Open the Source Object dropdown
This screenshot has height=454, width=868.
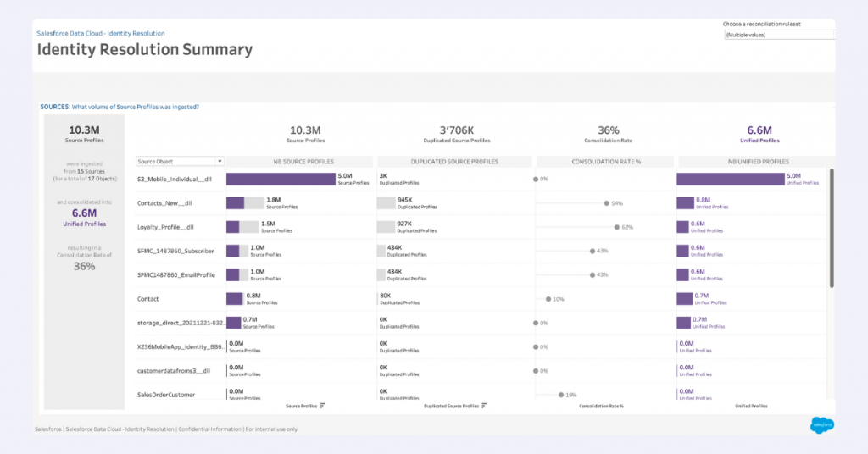[180, 162]
